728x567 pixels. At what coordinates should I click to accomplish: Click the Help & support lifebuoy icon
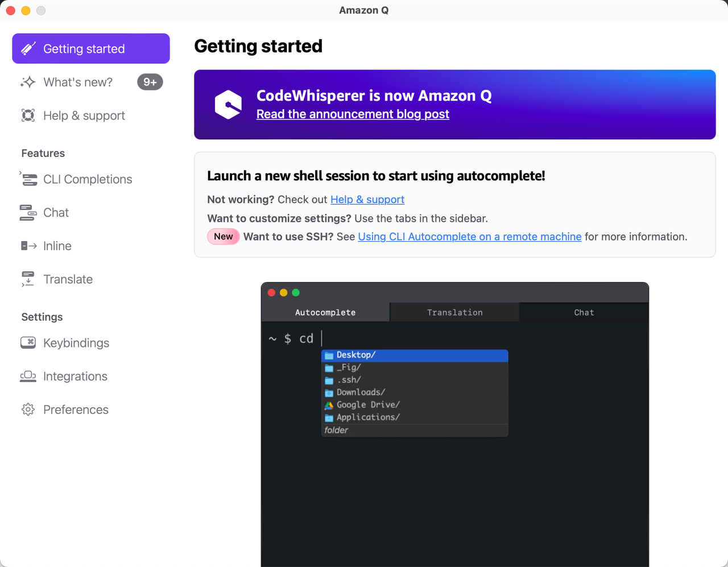pos(28,115)
